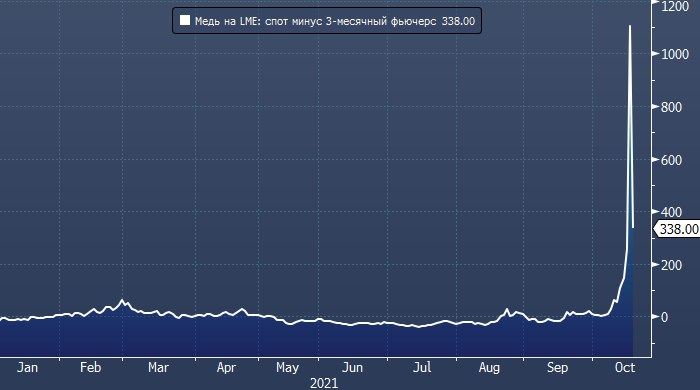Select the Apr label on time axis
Viewport: 700px width, 390px height.
(226, 368)
